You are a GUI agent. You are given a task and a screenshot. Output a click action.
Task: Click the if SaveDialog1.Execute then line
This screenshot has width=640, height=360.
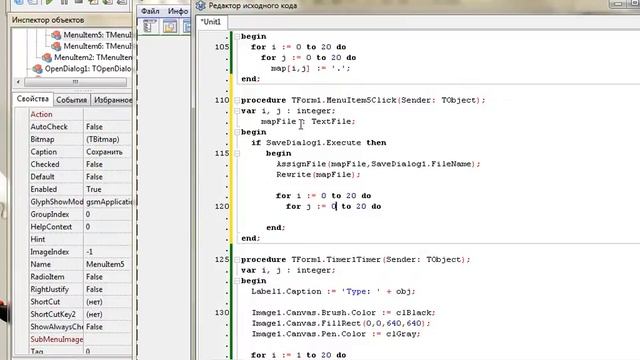pyautogui.click(x=319, y=142)
